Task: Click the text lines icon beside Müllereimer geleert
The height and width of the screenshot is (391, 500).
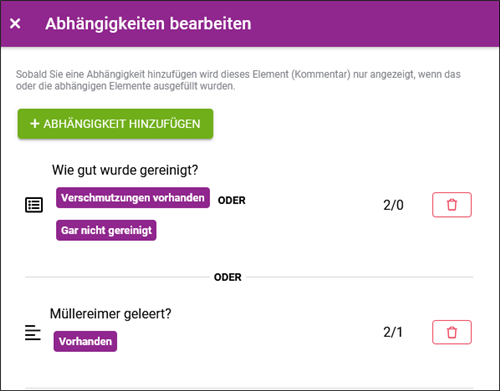Action: click(33, 332)
